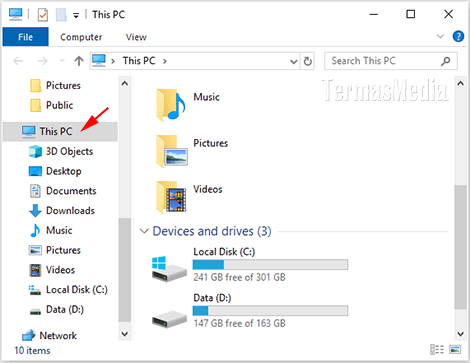470x363 pixels.
Task: Select the Pictures folder icon in main pane
Action: click(172, 151)
